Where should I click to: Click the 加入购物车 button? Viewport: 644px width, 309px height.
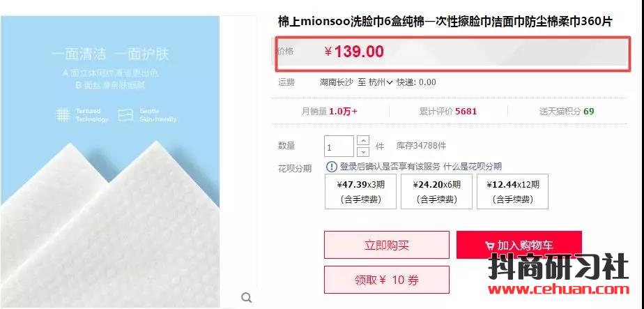coord(519,245)
